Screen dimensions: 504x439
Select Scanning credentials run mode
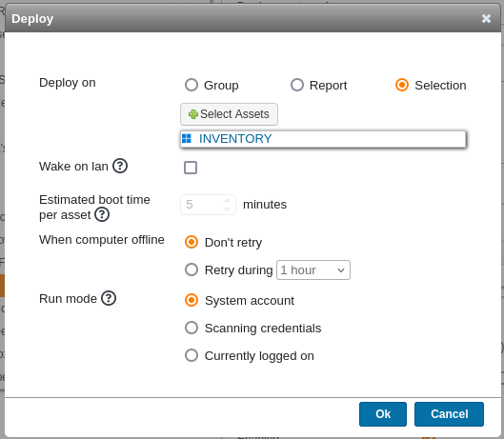click(192, 328)
